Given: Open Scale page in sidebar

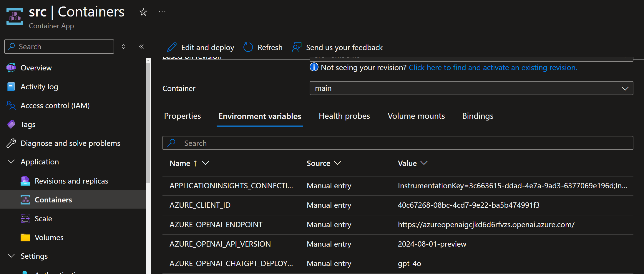Looking at the screenshot, I should [43, 219].
